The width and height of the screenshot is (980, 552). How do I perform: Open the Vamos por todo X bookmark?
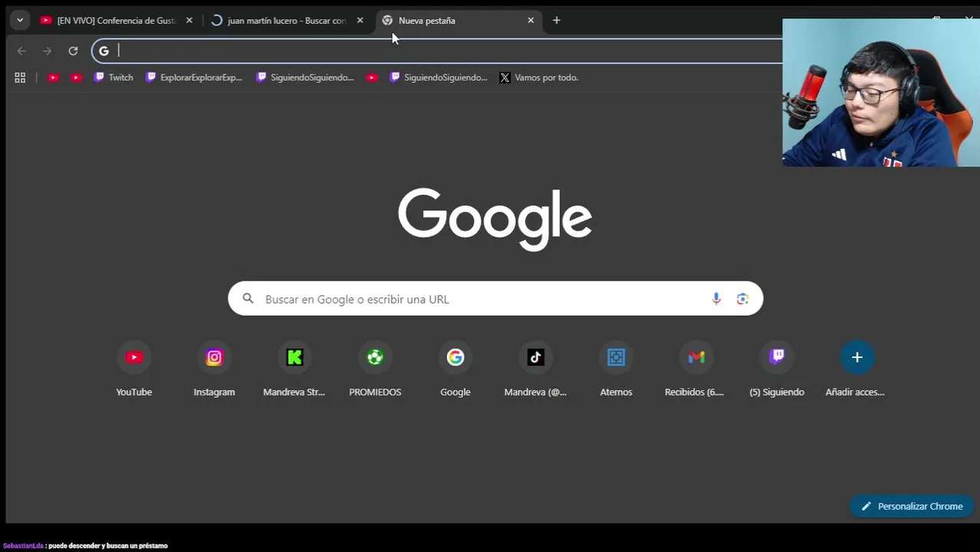pyautogui.click(x=539, y=77)
